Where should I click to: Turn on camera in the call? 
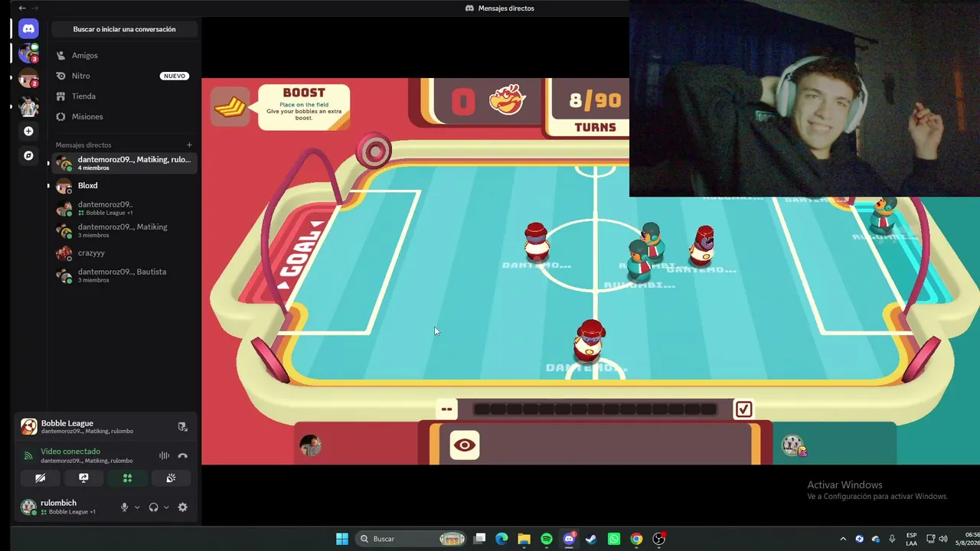coord(40,478)
